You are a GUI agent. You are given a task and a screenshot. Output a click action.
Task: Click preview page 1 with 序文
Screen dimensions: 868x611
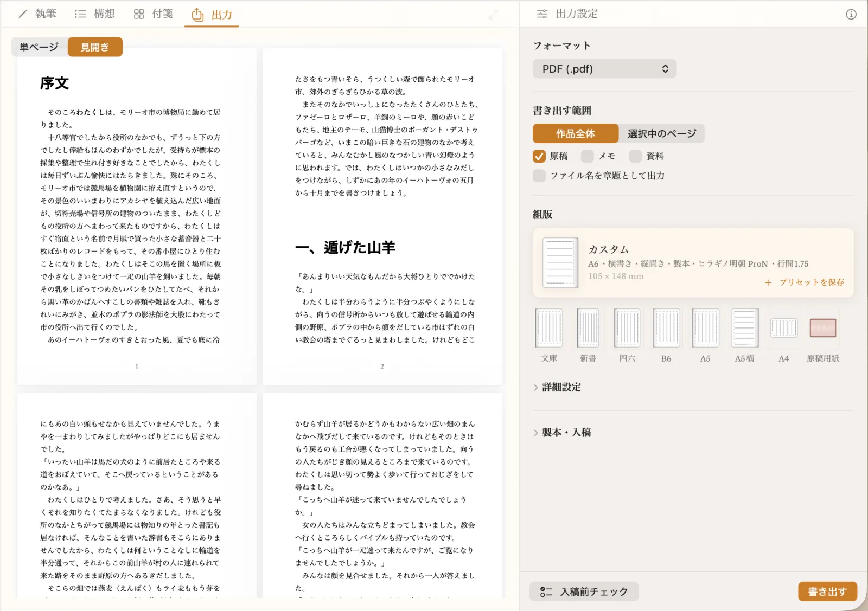[x=137, y=217]
